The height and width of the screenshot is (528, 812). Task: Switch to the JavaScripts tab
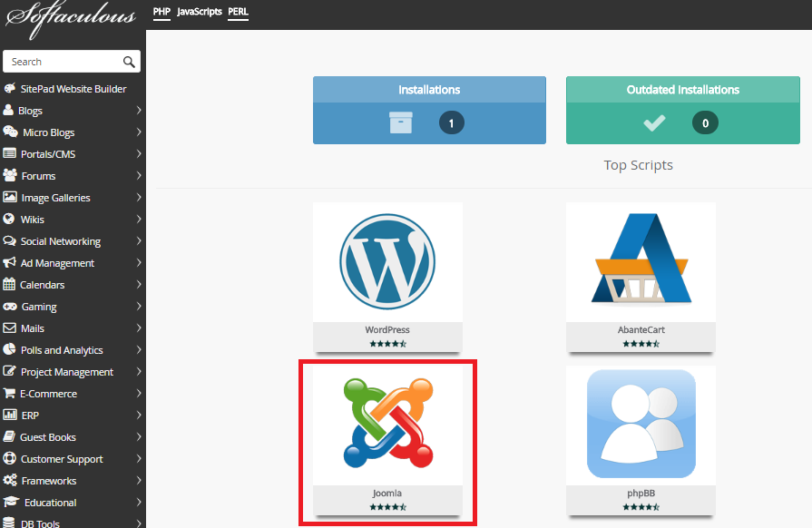(x=200, y=12)
